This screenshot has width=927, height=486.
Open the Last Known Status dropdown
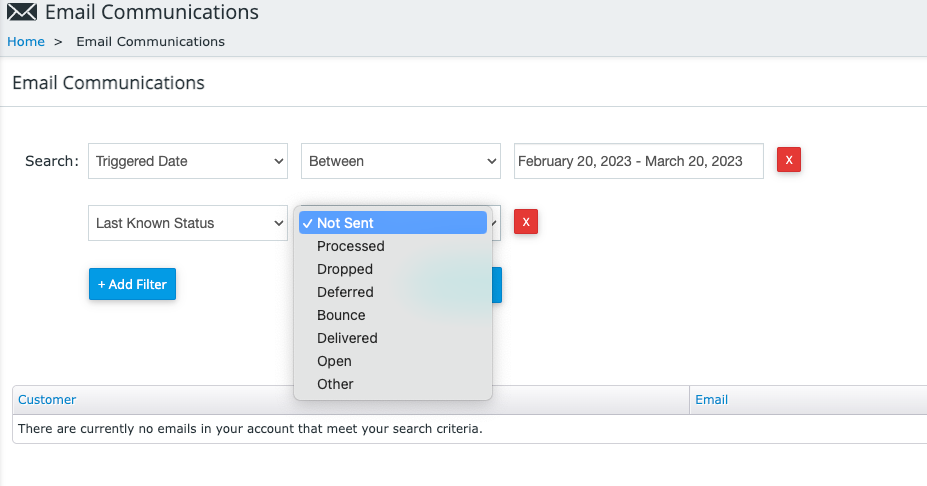[x=188, y=223]
